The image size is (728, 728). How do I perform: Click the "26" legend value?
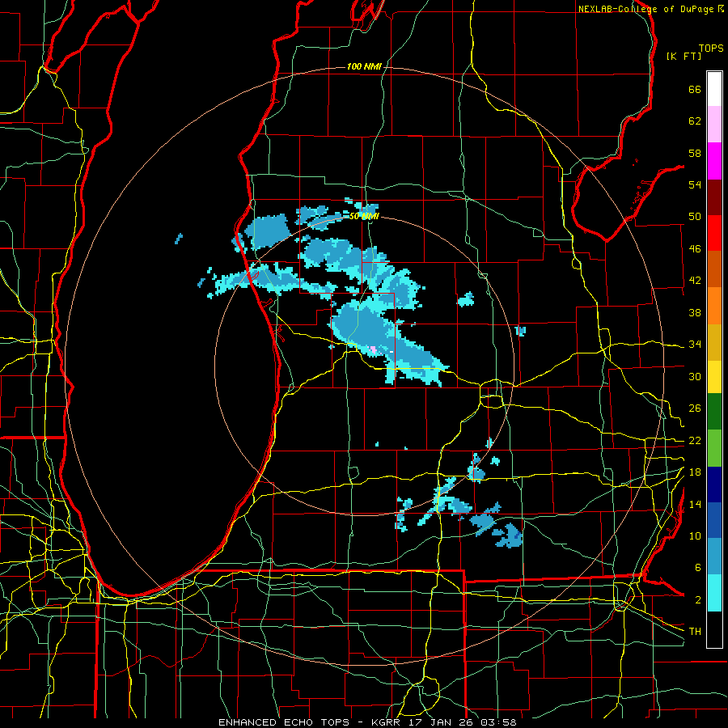tap(695, 408)
